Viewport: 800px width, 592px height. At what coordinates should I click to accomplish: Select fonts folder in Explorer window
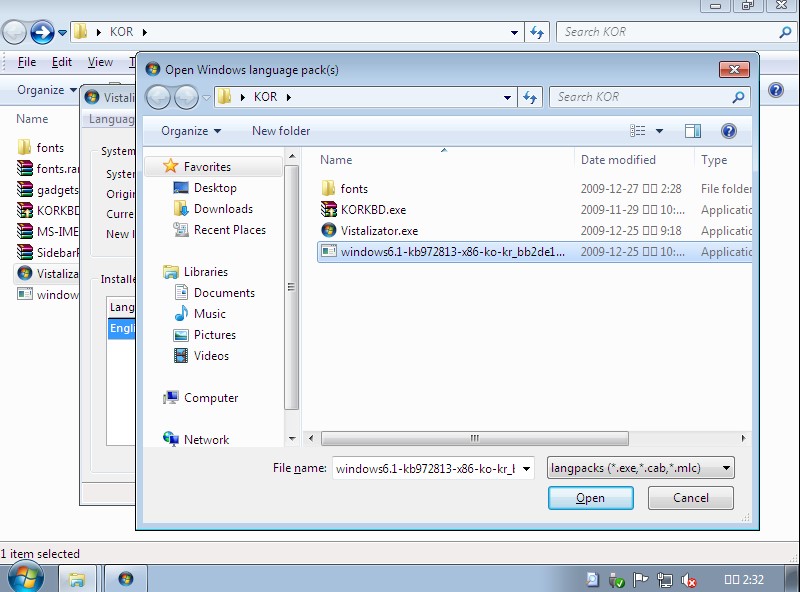point(41,147)
